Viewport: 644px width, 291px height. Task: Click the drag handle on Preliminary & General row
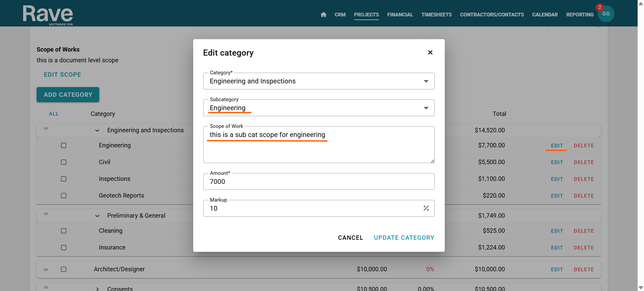[x=46, y=214]
